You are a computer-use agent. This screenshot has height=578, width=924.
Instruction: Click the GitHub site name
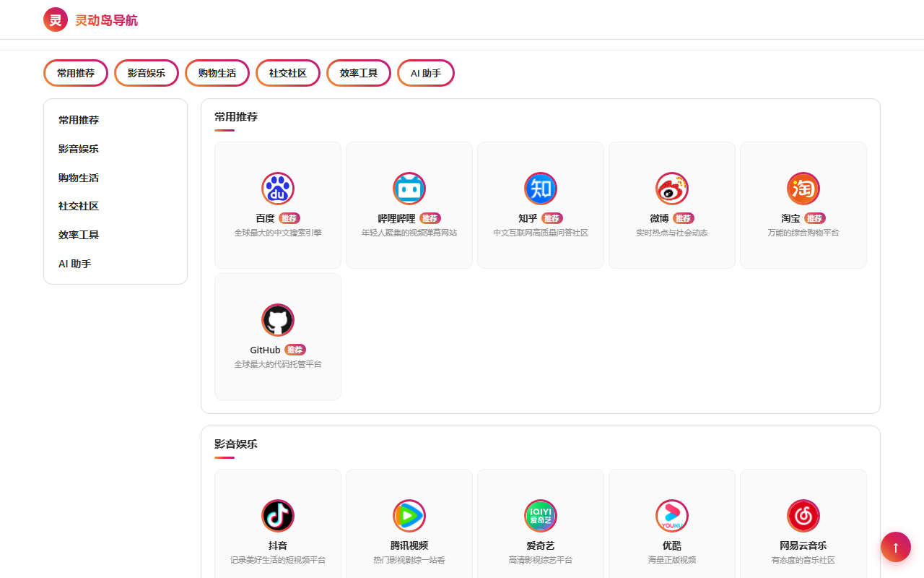pyautogui.click(x=265, y=350)
